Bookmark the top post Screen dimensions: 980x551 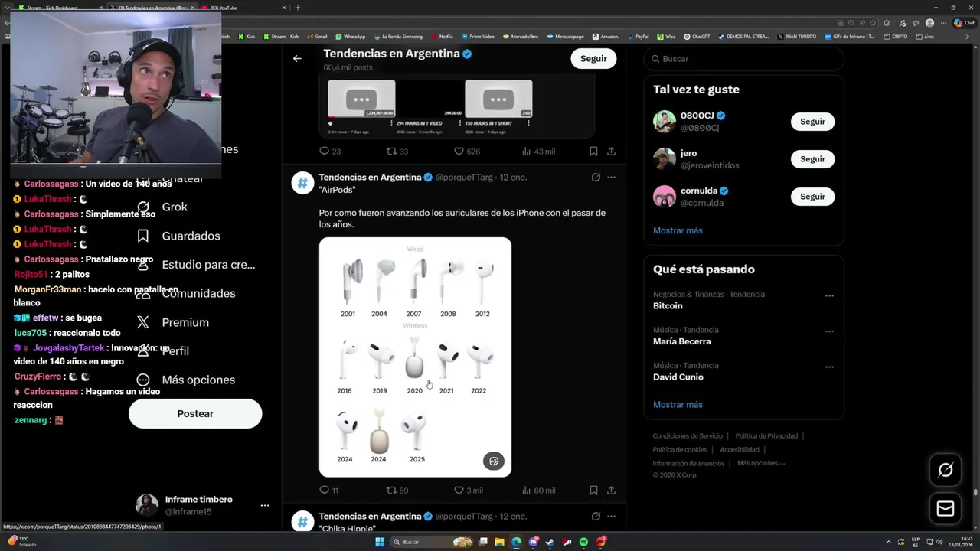pyautogui.click(x=593, y=152)
